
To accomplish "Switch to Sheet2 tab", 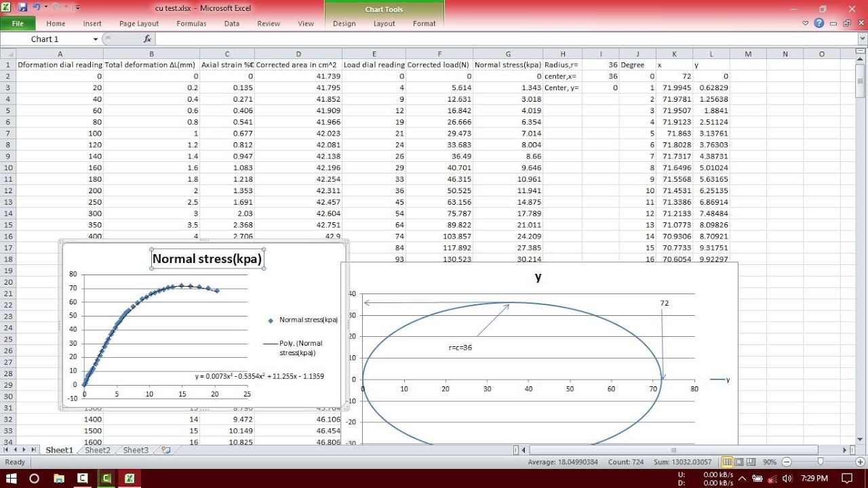I will click(x=98, y=450).
